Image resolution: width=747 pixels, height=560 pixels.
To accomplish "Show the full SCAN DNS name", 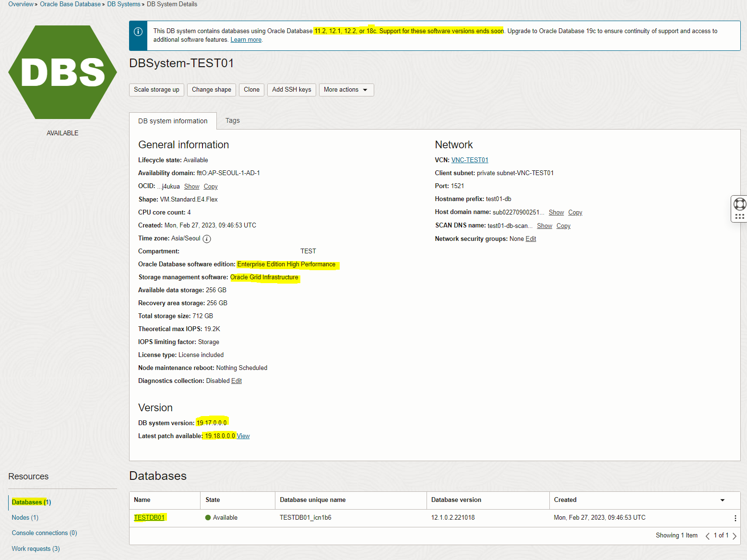I will pyautogui.click(x=545, y=226).
